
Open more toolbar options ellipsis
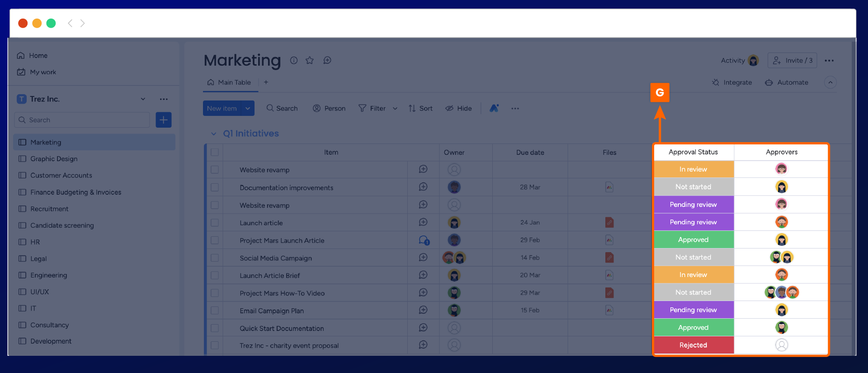(x=515, y=109)
